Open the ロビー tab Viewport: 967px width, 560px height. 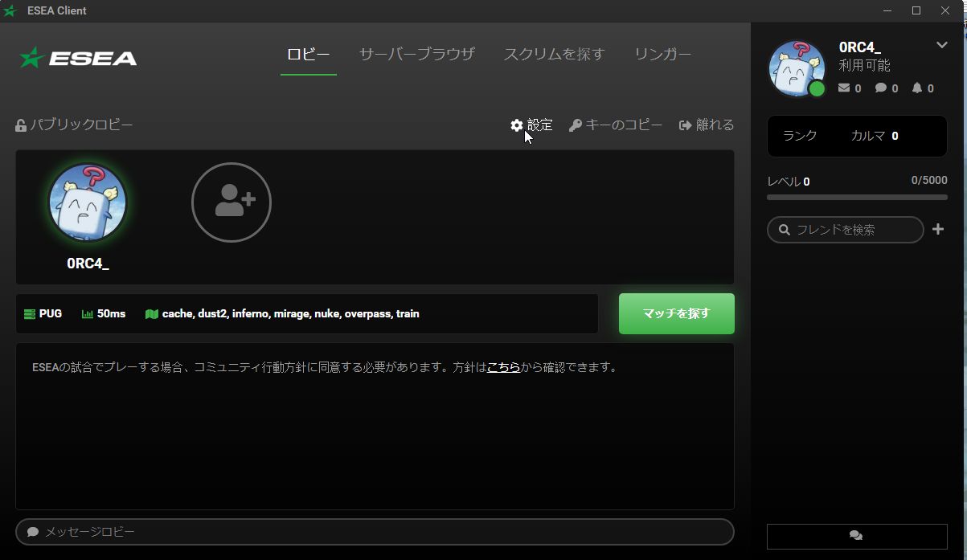(309, 55)
